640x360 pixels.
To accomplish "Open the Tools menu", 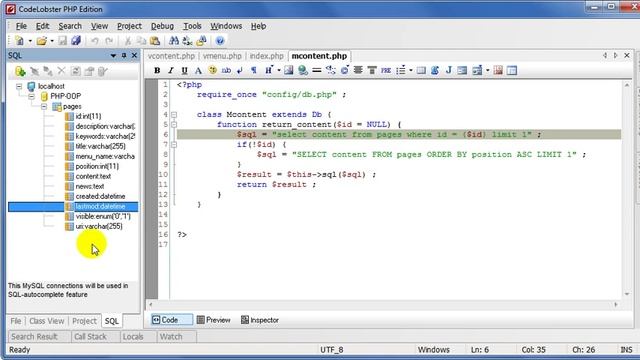I will coord(192,26).
